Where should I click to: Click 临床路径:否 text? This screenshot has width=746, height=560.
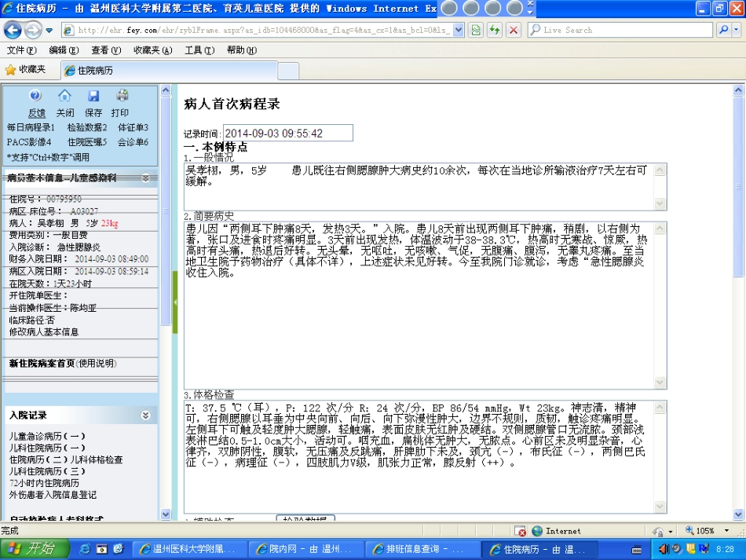click(32, 320)
